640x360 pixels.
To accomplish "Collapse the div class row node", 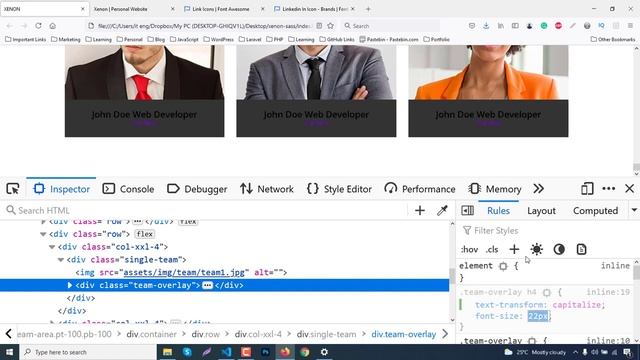I will click(x=43, y=234).
